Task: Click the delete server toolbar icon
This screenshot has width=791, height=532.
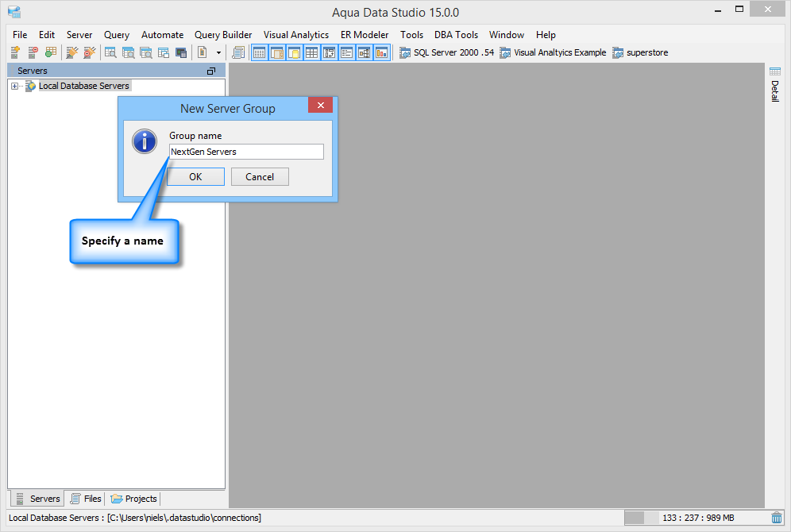Action: click(x=33, y=52)
